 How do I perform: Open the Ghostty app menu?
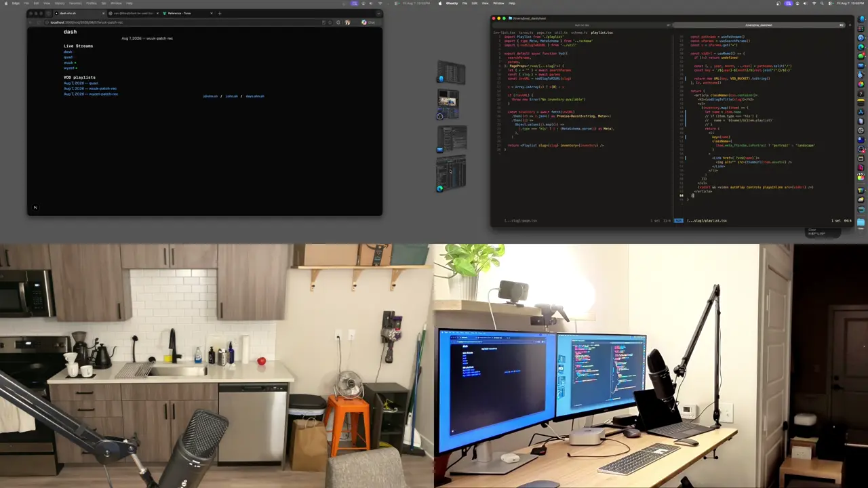pyautogui.click(x=452, y=3)
